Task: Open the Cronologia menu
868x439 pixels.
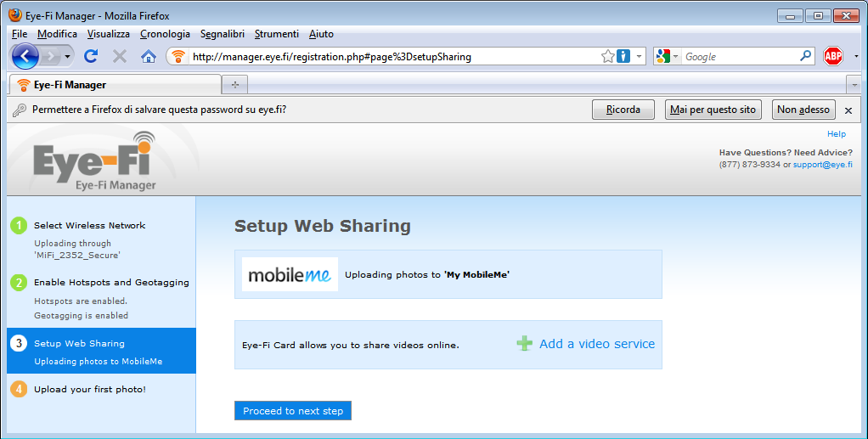Action: 165,34
